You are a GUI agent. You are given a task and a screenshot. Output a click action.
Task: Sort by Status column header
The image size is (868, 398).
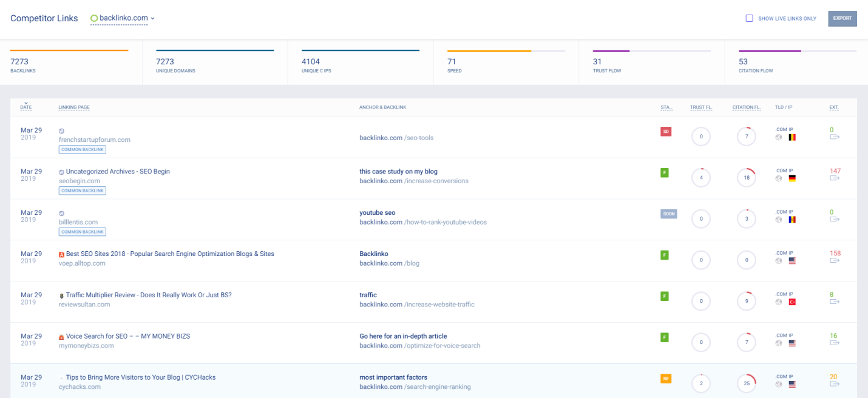click(x=666, y=107)
